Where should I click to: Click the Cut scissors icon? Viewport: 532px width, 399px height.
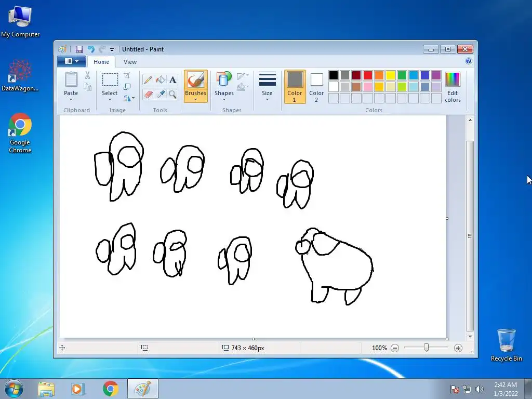(x=87, y=75)
